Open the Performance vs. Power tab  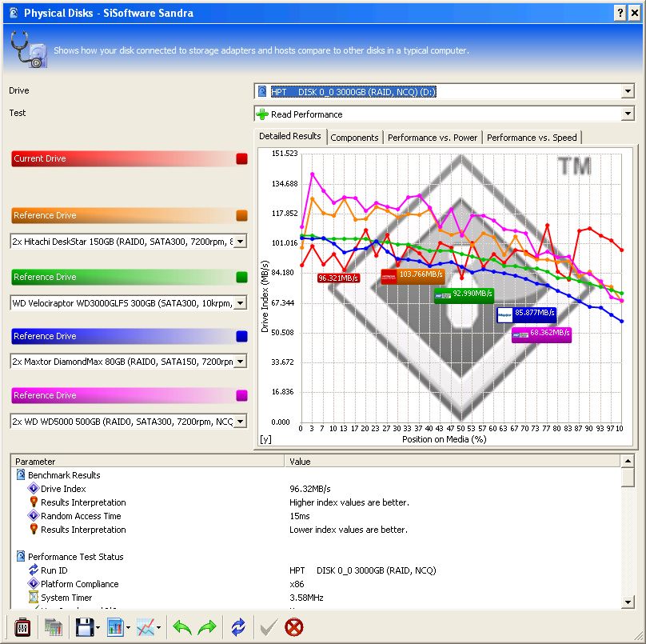[x=433, y=138]
